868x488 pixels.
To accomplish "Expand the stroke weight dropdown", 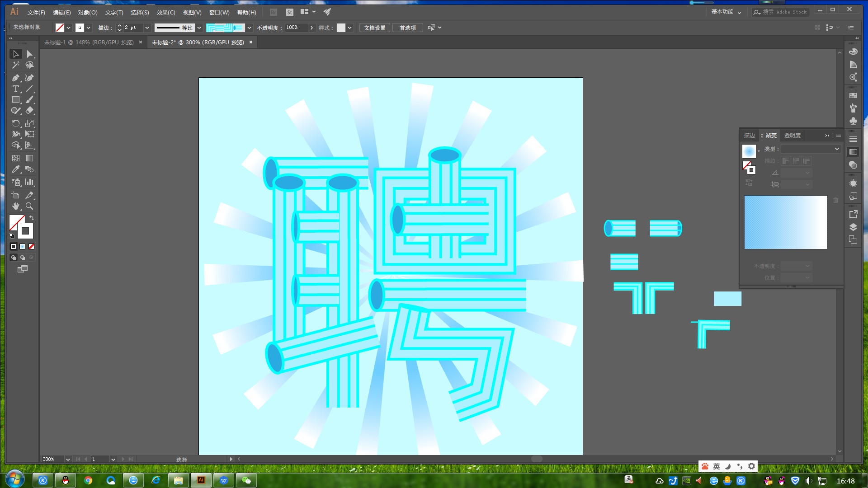I will [147, 28].
